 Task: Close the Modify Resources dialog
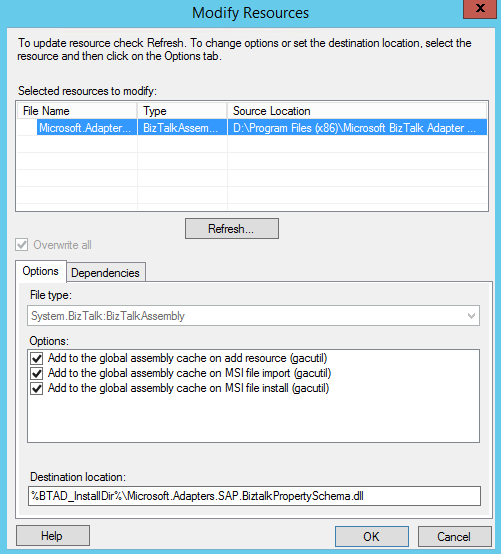(x=480, y=9)
